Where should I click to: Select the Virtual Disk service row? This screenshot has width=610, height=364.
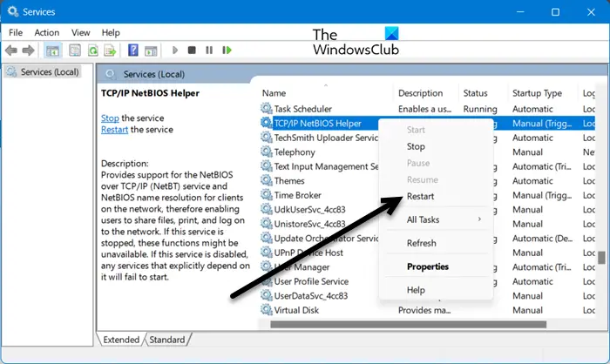pyautogui.click(x=427, y=310)
